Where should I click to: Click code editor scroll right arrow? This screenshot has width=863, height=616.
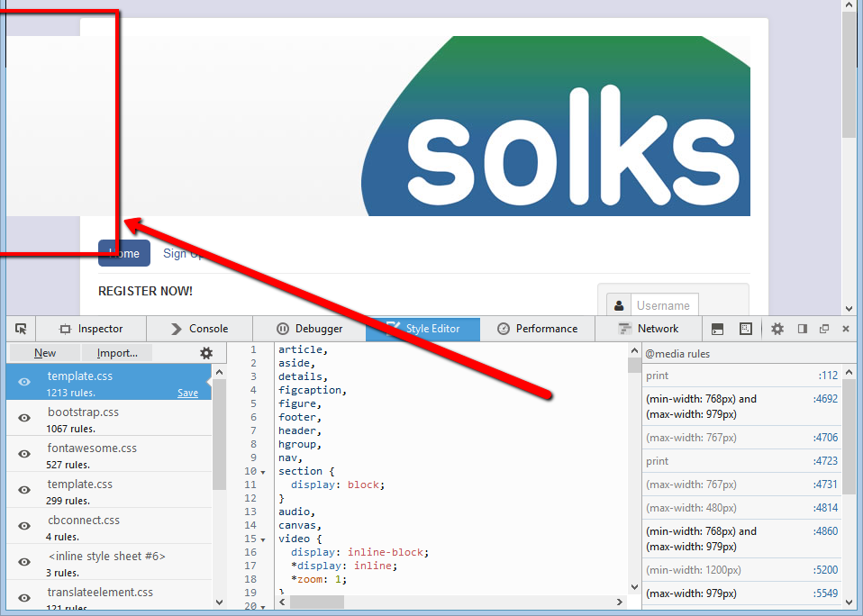(619, 602)
